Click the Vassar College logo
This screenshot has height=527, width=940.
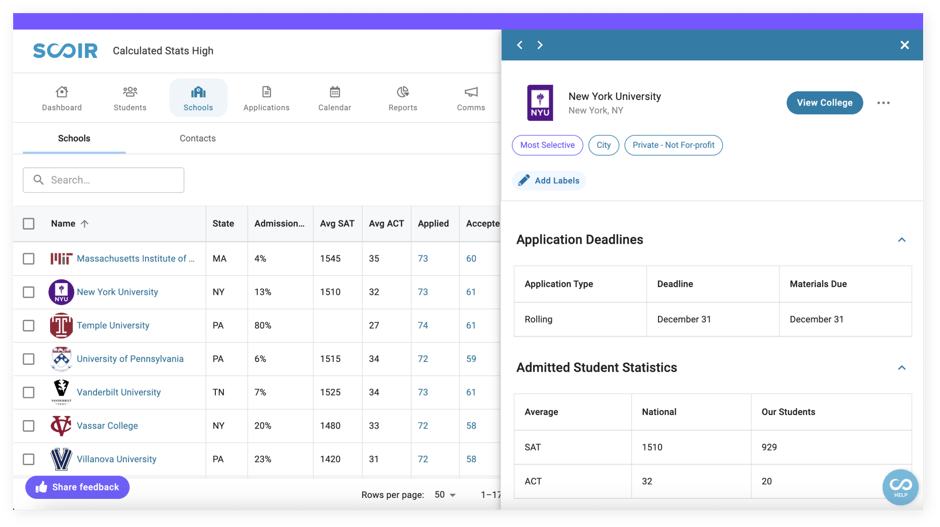61,426
